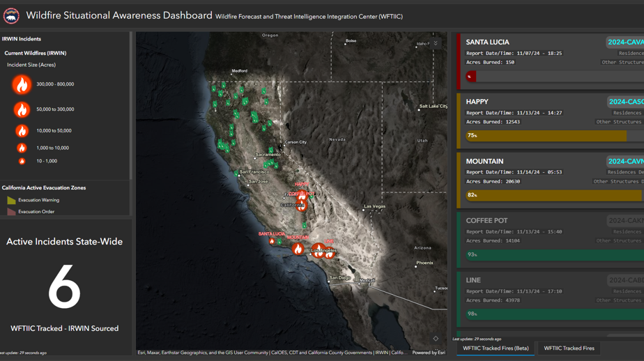Click the WFTIIC Tracked - IRWIN Sourced caption
This screenshot has width=644, height=361.
pyautogui.click(x=65, y=328)
